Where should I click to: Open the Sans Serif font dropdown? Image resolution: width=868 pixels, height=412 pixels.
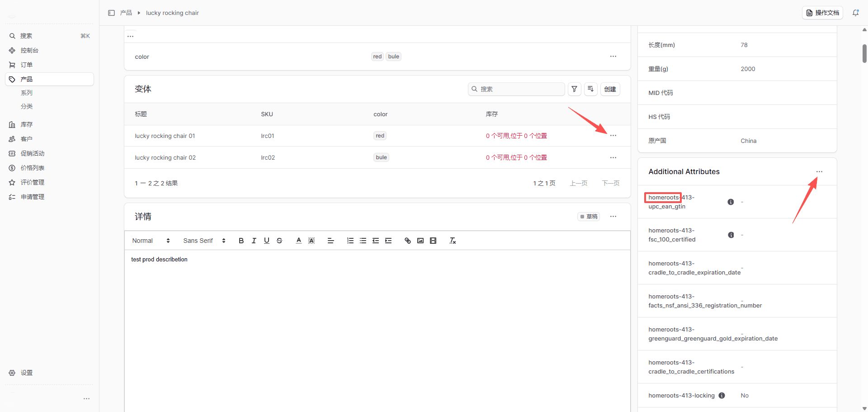click(x=204, y=241)
